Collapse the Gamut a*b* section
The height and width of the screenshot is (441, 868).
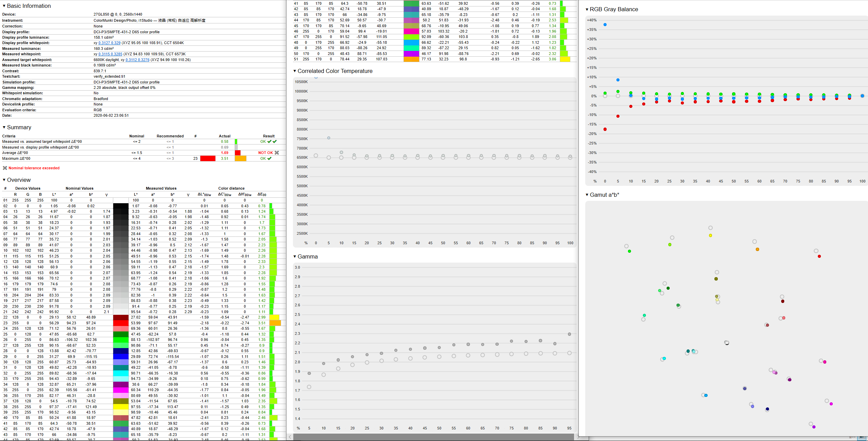587,195
